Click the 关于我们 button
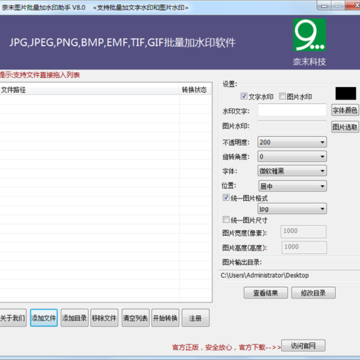This screenshot has width=360, height=360. coord(13,318)
